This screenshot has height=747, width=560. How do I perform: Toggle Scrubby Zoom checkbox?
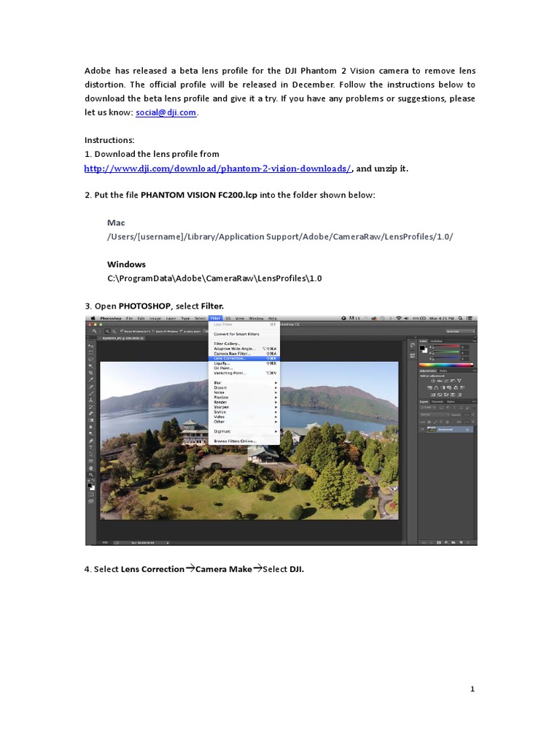coord(181,331)
